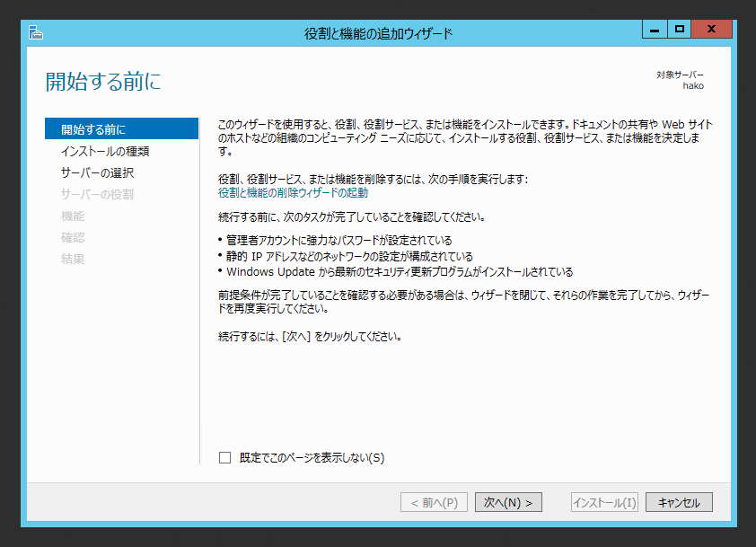The height and width of the screenshot is (547, 756).
Task: Click the < 前へ(P) button
Action: (434, 503)
